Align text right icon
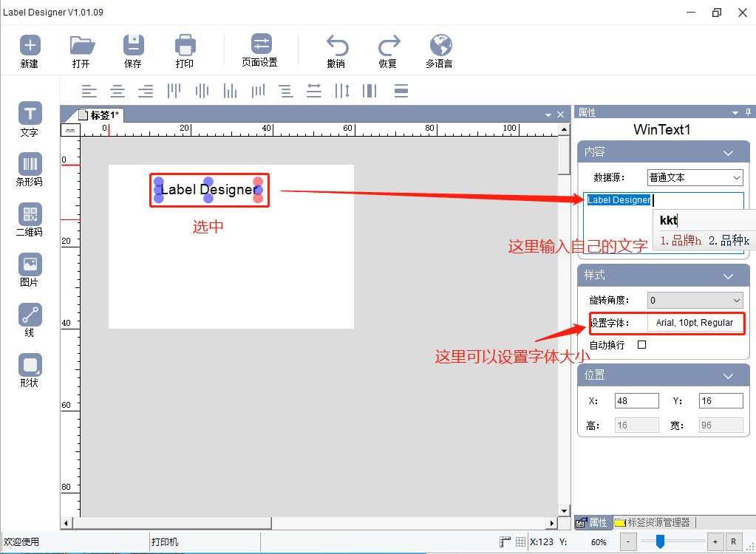The height and width of the screenshot is (554, 756). [x=146, y=91]
